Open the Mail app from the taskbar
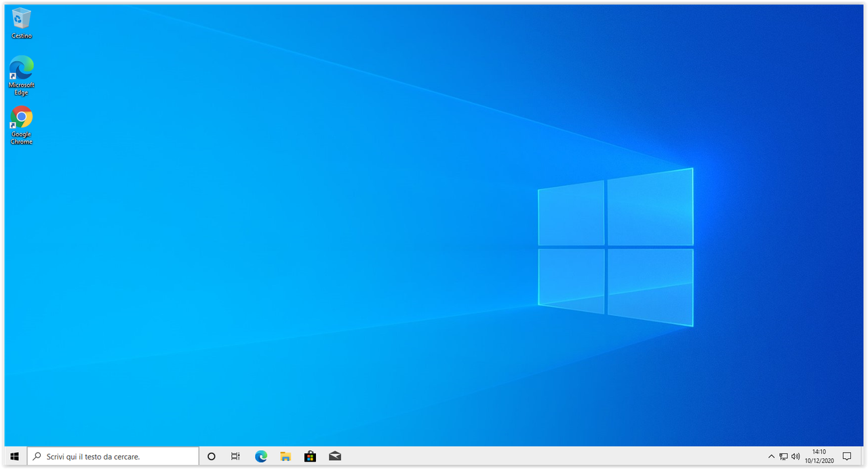This screenshot has width=868, height=469. (335, 457)
